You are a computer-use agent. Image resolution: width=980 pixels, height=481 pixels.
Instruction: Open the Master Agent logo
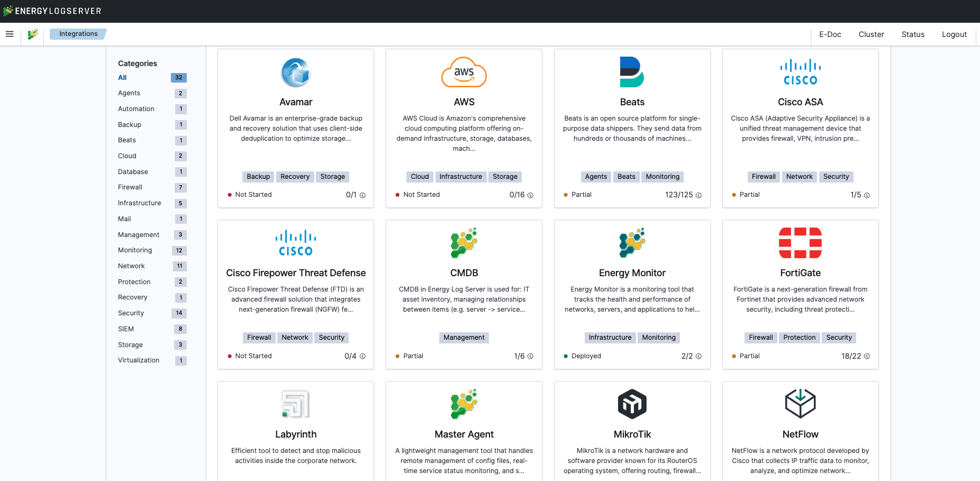(464, 404)
